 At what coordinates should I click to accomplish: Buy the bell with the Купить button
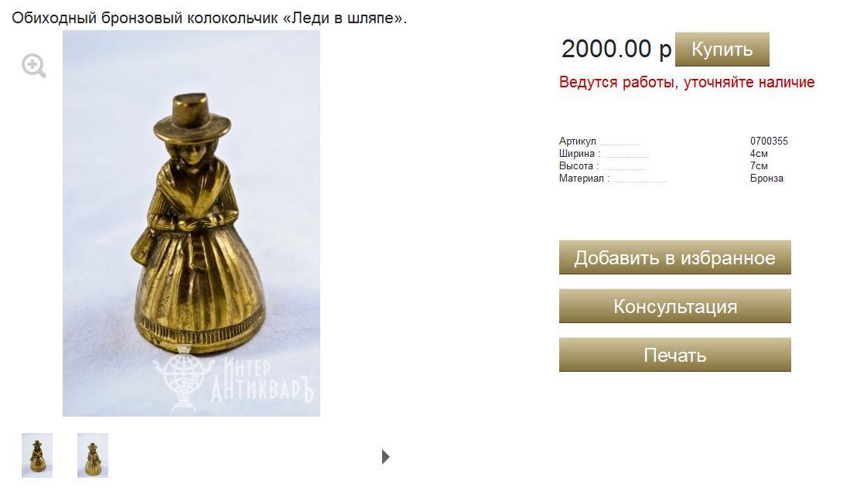[x=722, y=49]
